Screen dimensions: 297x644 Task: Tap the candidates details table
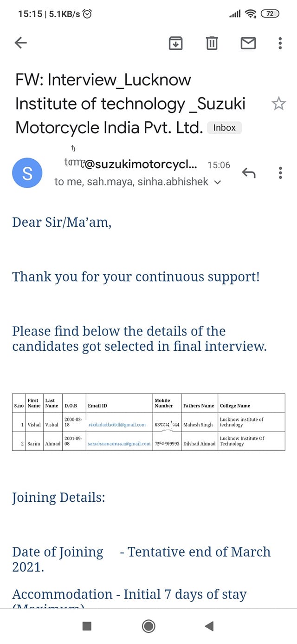[148, 422]
